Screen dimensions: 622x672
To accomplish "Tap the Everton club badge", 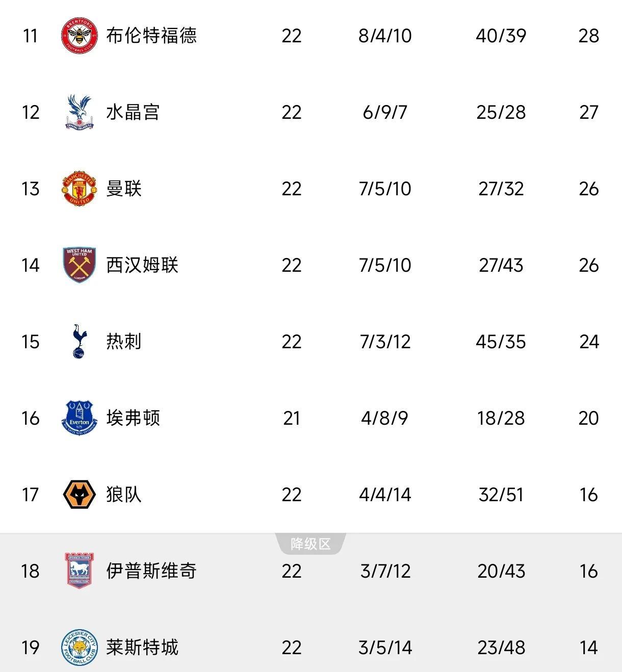I will [x=79, y=418].
